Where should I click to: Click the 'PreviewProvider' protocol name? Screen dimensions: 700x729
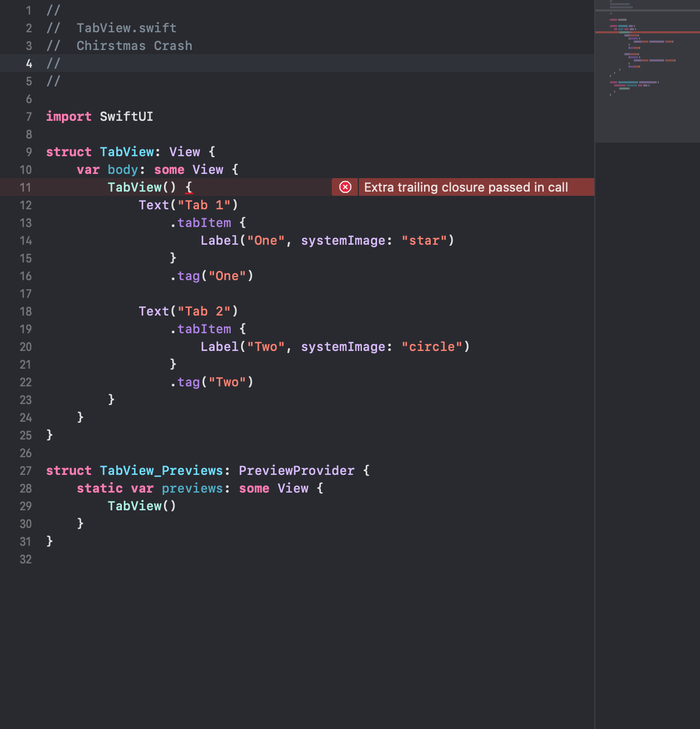(296, 471)
